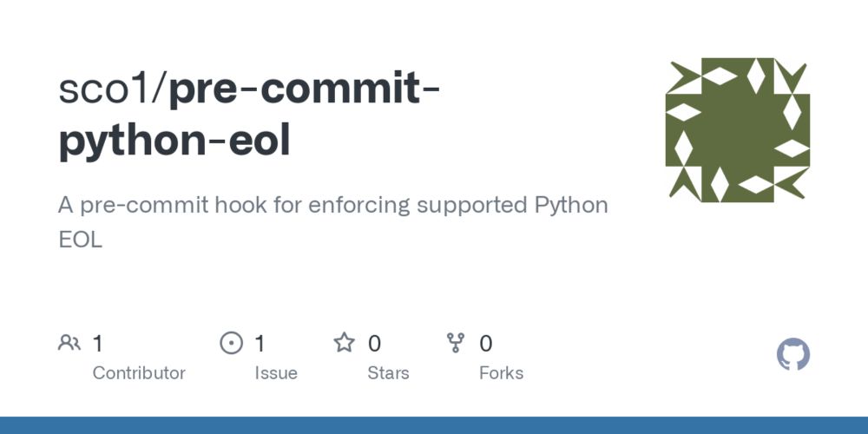Click the green identicon avatar image
Viewport: 868px width, 434px height.
tap(737, 129)
